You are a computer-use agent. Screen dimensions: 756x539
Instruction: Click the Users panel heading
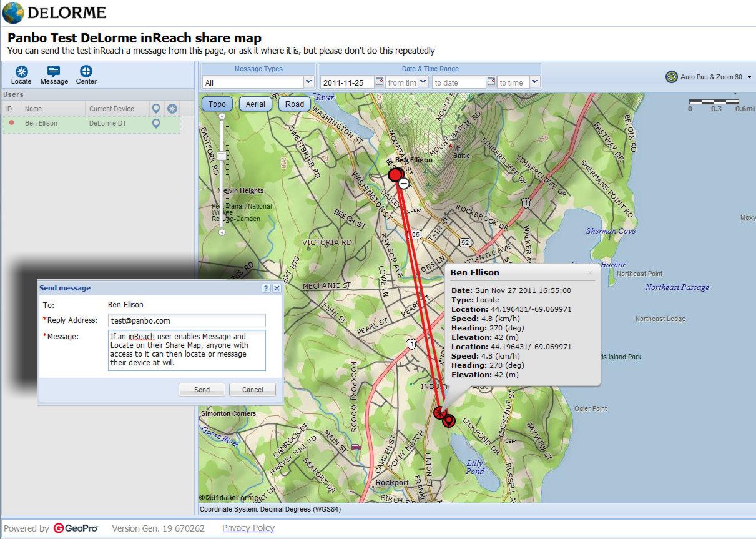[13, 94]
